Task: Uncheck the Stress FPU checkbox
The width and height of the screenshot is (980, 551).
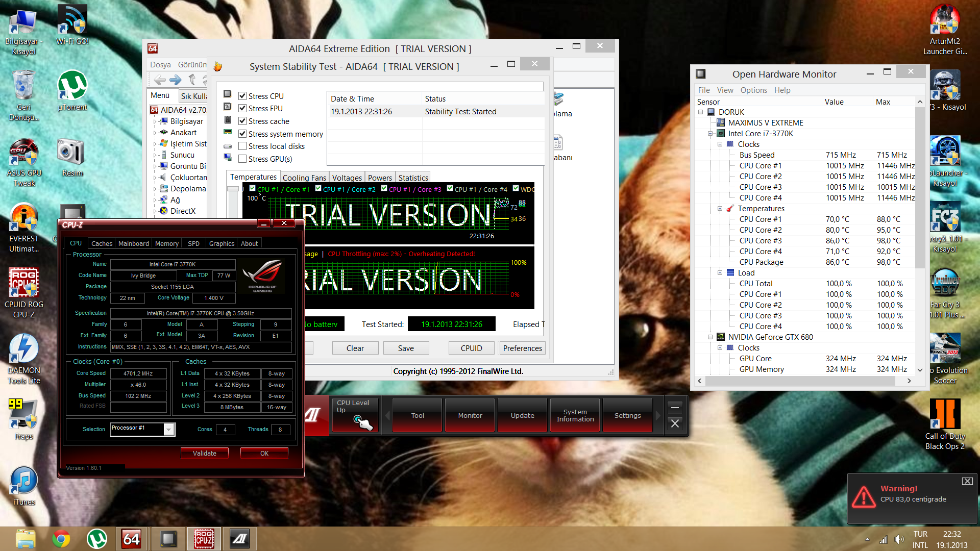Action: (243, 108)
